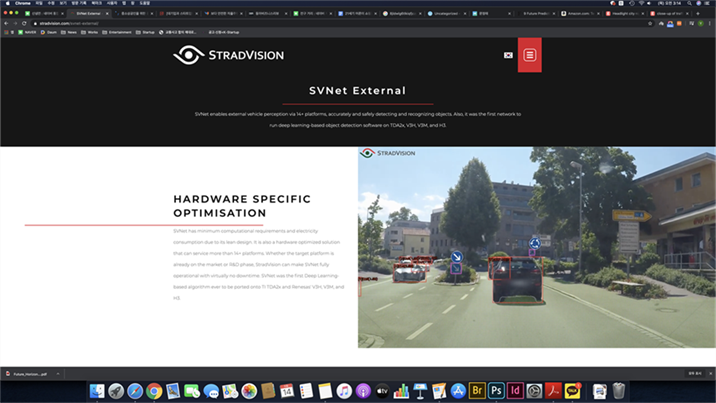This screenshot has width=716, height=403.
Task: Click the Chrome profile avatar
Action: pyautogui.click(x=700, y=23)
